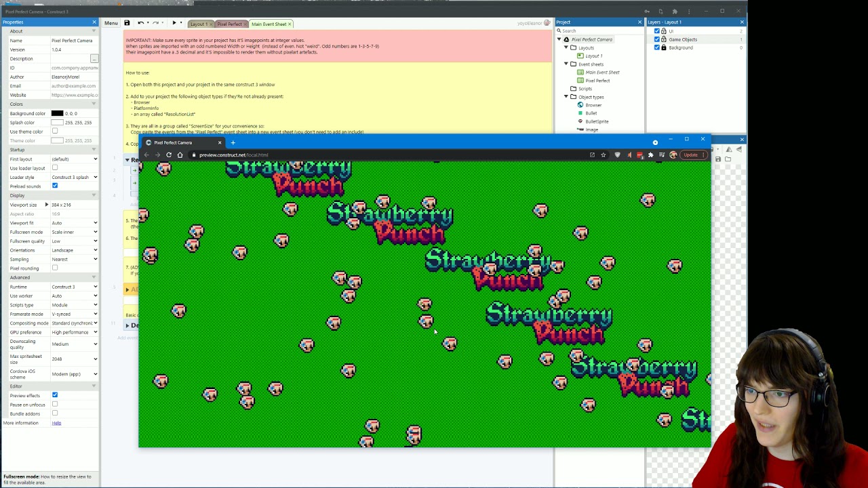The width and height of the screenshot is (868, 488).
Task: Open the Fullscreen mode dropdown
Action: tap(74, 232)
